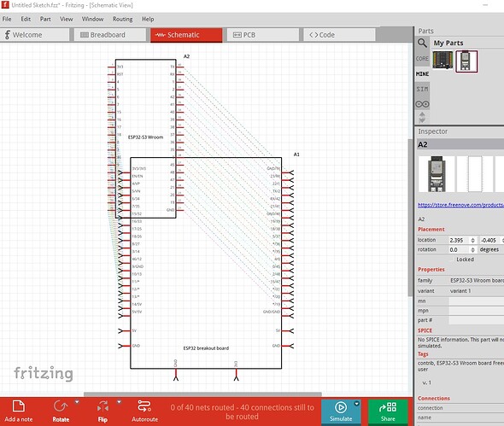Open the Part menu
Screen dimensions: 504x426
pyautogui.click(x=45, y=19)
